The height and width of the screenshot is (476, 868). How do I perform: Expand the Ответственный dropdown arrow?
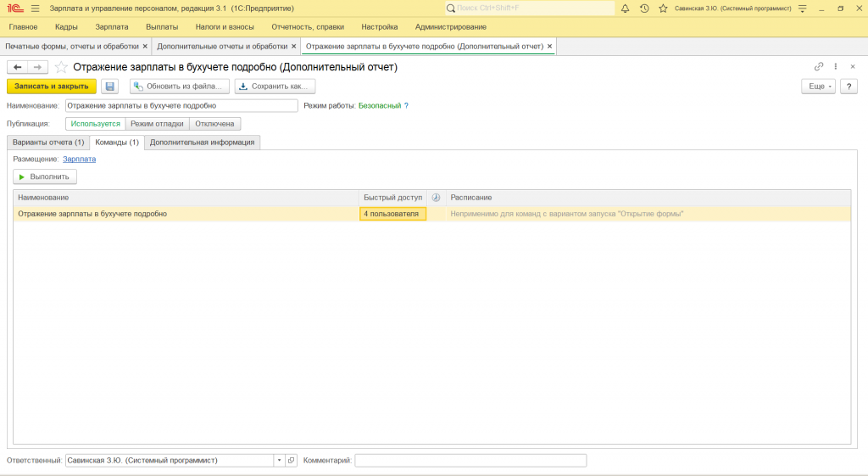279,461
